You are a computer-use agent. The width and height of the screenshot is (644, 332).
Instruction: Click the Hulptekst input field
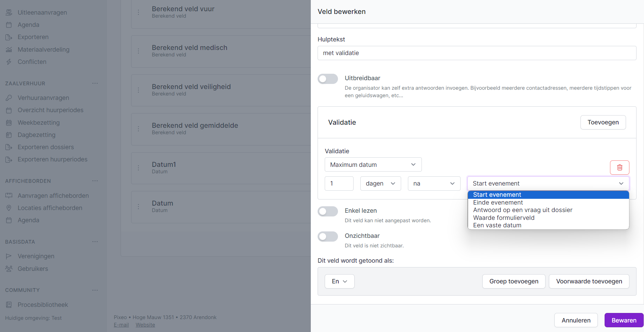[x=477, y=53]
